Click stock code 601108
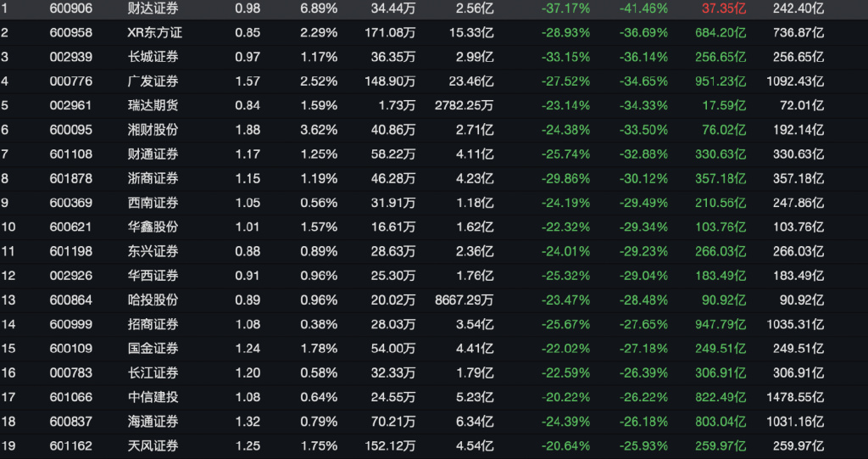Image resolution: width=868 pixels, height=459 pixels. pyautogui.click(x=71, y=154)
